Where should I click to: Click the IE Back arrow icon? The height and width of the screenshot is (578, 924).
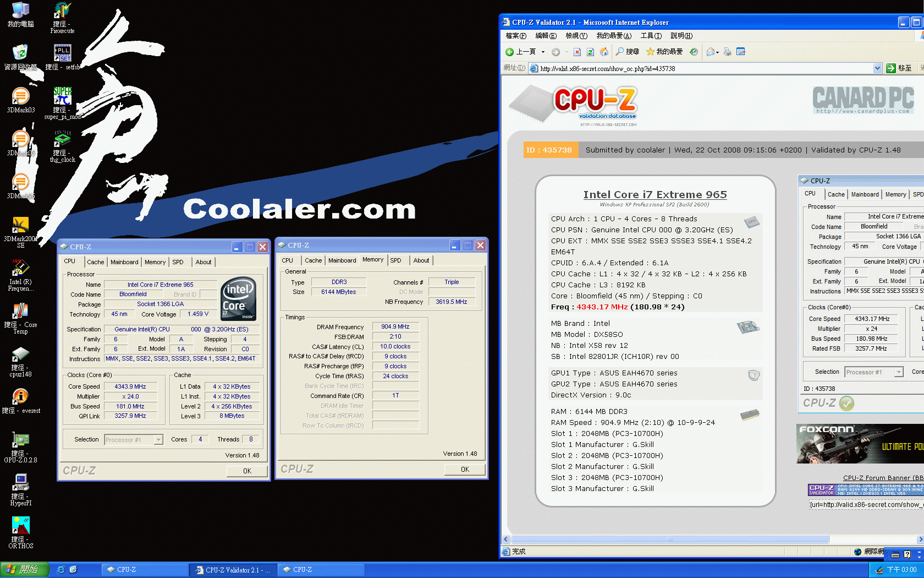(510, 52)
